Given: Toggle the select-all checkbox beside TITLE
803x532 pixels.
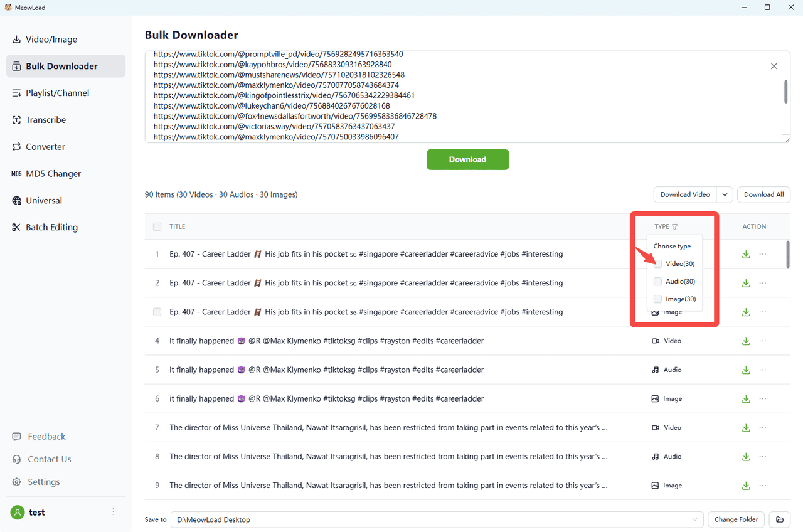Looking at the screenshot, I should [x=157, y=227].
